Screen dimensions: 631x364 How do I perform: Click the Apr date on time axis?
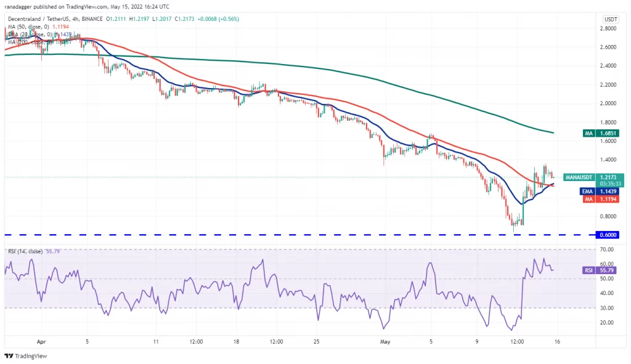coord(41,342)
